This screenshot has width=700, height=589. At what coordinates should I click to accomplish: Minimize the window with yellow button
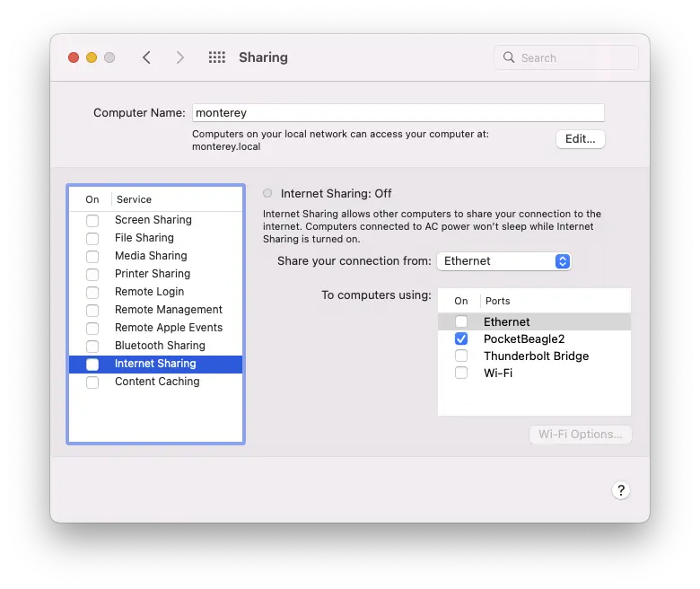[92, 57]
